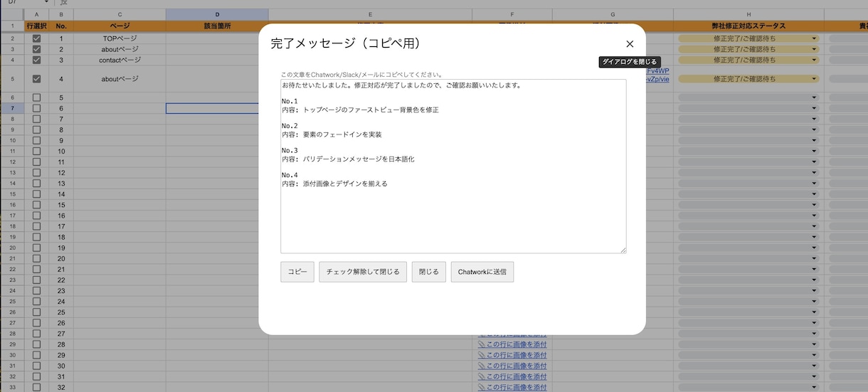Click the コピー button
This screenshot has height=392, width=868.
coord(297,272)
